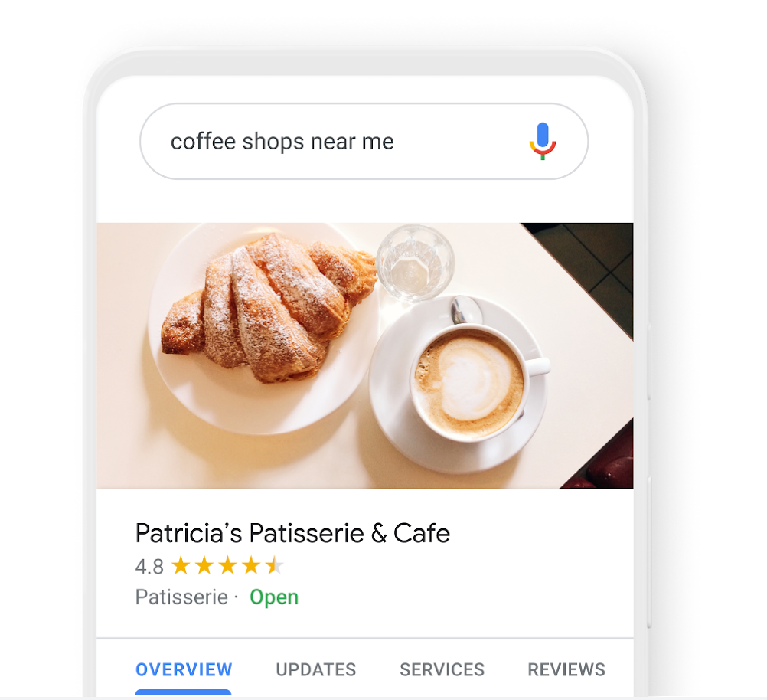Screen dimensions: 767x700
Task: Click the half-filled fifth star
Action: tap(274, 565)
